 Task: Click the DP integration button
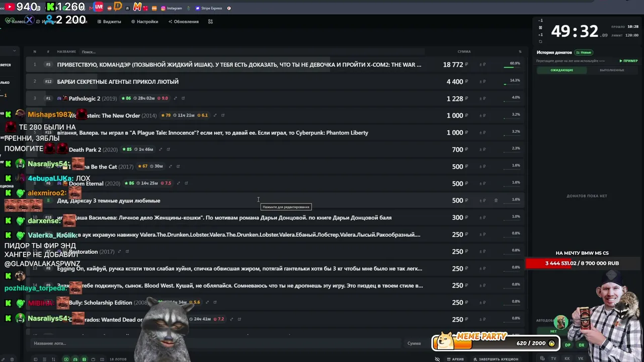(568, 345)
